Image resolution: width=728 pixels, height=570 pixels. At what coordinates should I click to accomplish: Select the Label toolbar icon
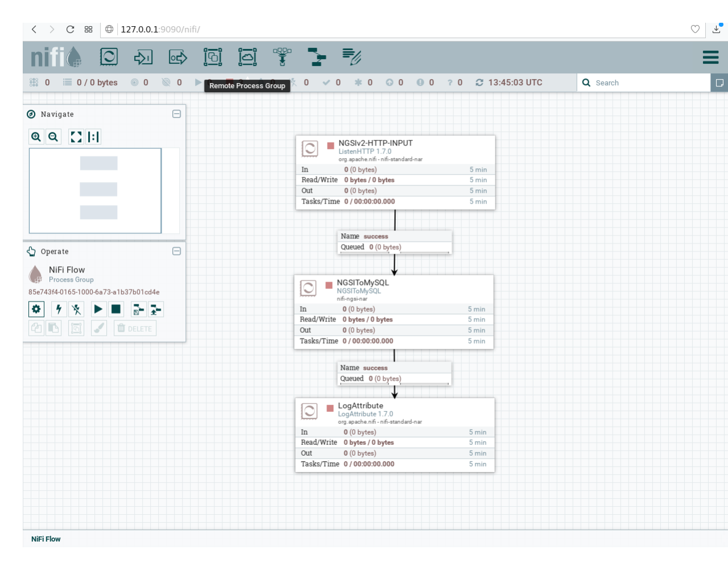pos(351,57)
